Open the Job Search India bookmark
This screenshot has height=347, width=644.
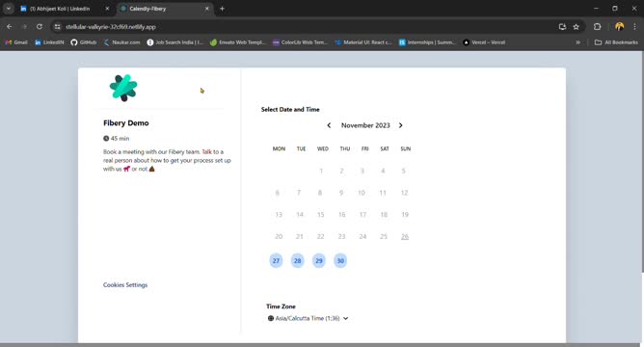click(x=174, y=42)
